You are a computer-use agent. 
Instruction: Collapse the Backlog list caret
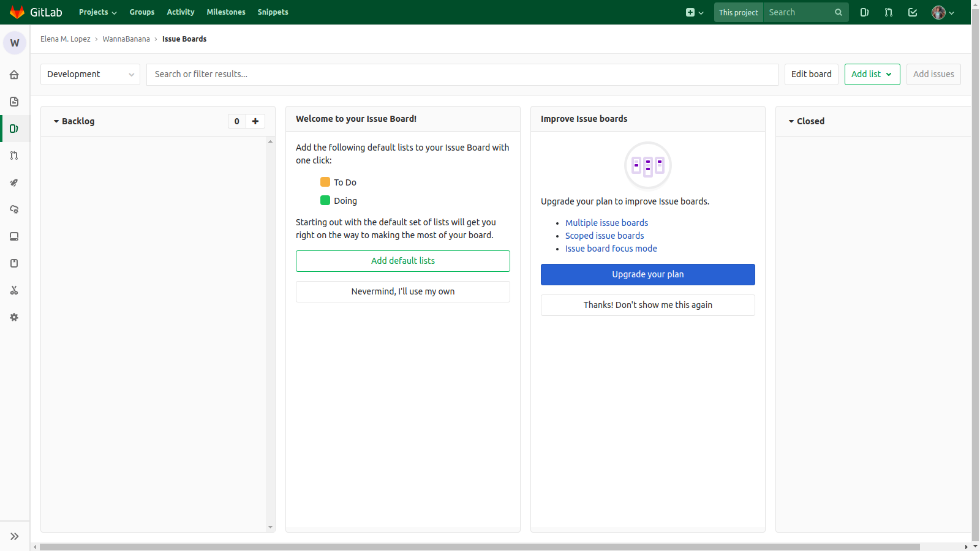click(x=56, y=121)
